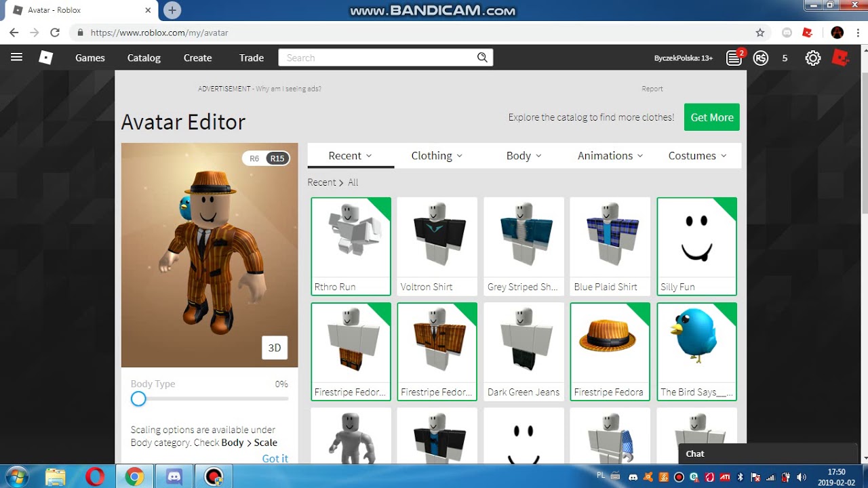Image resolution: width=868 pixels, height=488 pixels.
Task: Click the red Roblox extension icon in navbar
Action: click(x=840, y=58)
